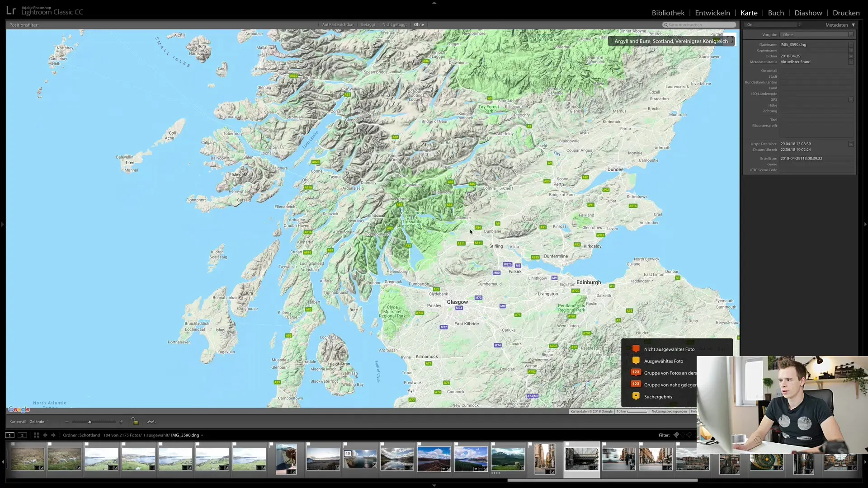868x488 pixels.
Task: Click the action icon beside Dateiname
Action: [851, 45]
